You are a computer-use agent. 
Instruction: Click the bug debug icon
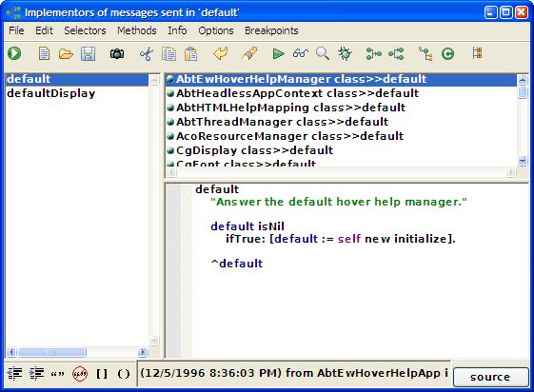click(345, 54)
